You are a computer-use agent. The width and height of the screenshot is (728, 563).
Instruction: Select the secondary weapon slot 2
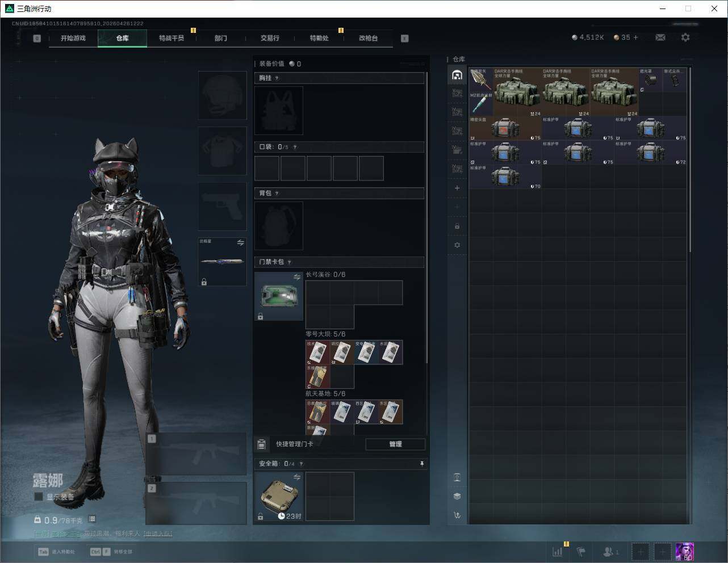(196, 503)
